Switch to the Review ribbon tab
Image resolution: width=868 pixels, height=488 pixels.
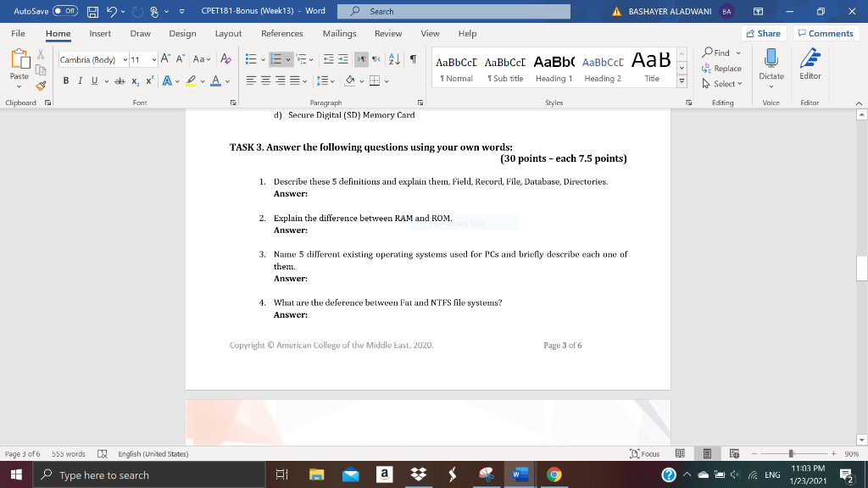[388, 34]
